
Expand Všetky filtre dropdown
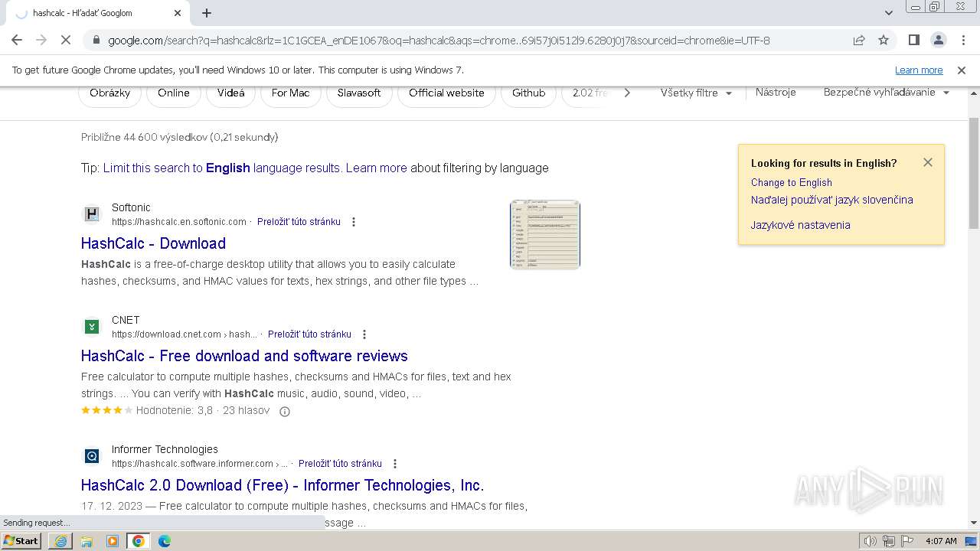(696, 93)
